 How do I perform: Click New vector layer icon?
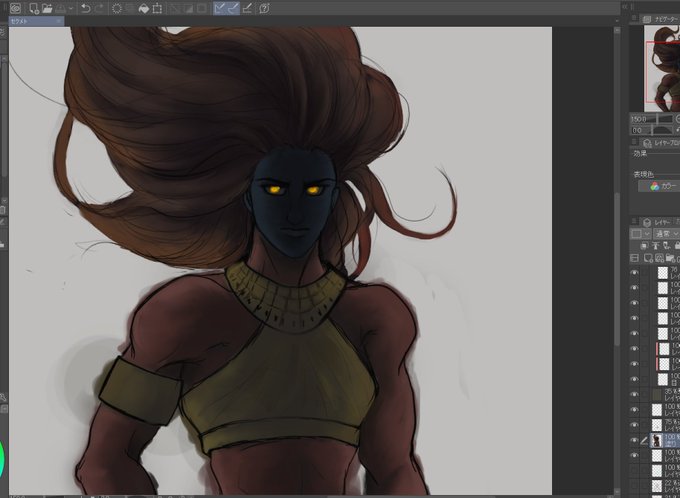(x=660, y=259)
